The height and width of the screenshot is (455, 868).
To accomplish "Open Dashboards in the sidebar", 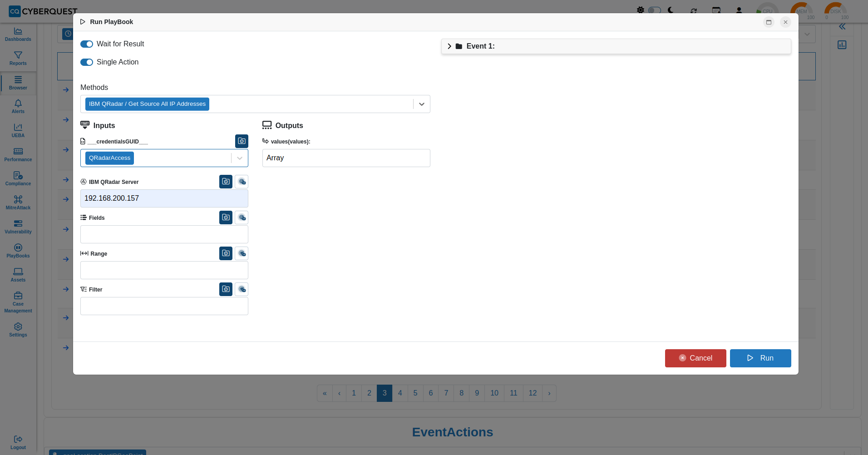I will (18, 35).
